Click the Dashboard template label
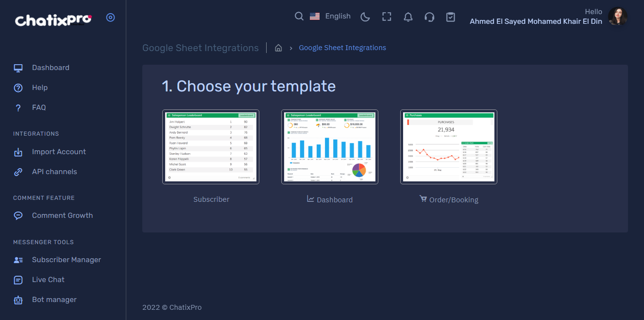 pos(335,200)
